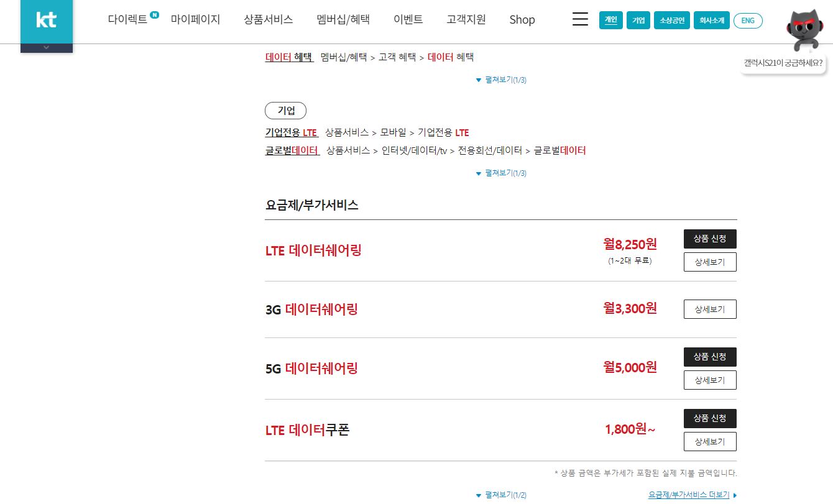Open the 마이페이지 menu
833x504 pixels.
coord(196,19)
